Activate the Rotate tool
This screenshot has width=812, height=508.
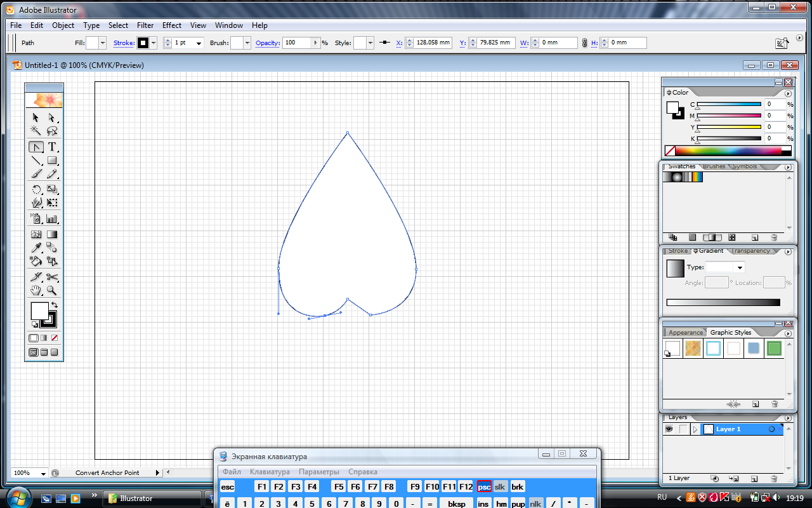[36, 189]
